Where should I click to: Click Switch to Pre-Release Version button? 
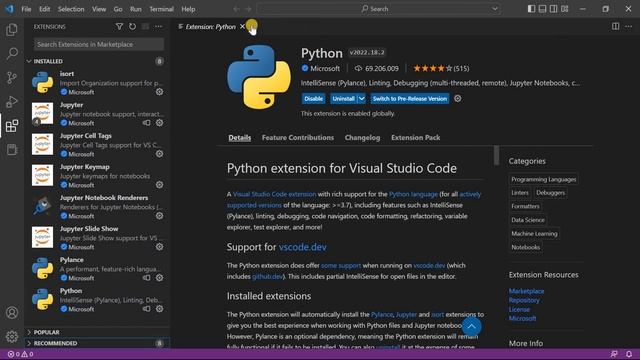click(410, 98)
